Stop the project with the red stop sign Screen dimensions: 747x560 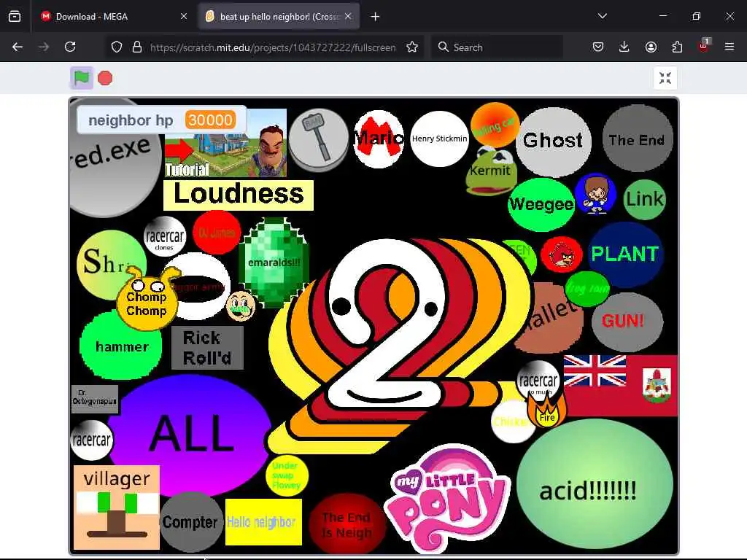(x=105, y=78)
